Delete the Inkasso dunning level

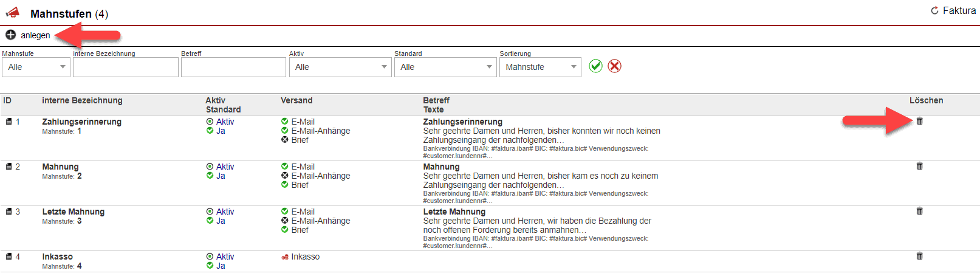919,256
